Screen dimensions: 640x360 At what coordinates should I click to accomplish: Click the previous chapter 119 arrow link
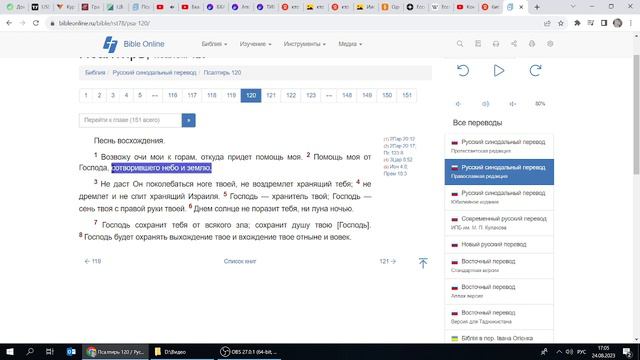tap(93, 261)
